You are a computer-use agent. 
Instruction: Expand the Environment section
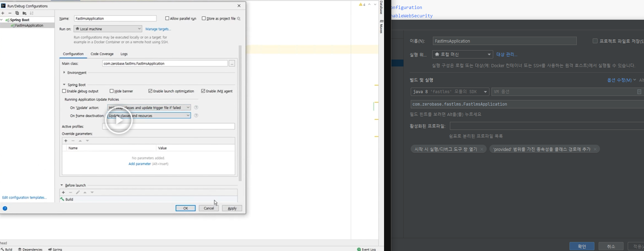(64, 73)
